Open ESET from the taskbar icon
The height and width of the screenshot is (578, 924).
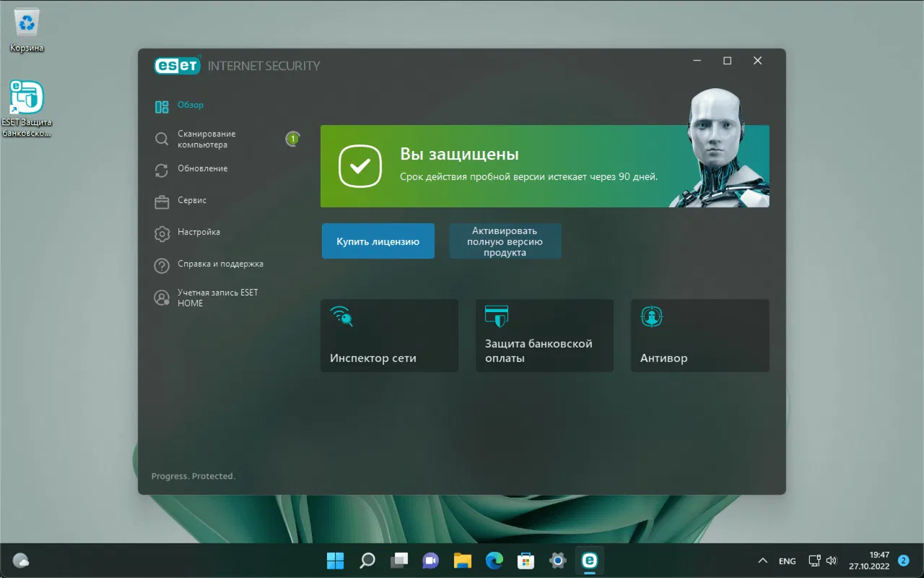[x=590, y=560]
